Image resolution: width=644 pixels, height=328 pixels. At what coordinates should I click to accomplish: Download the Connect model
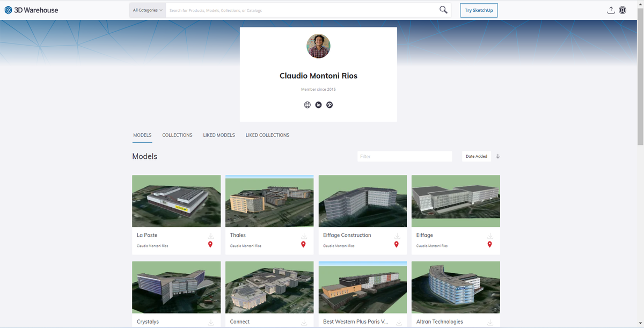304,323
